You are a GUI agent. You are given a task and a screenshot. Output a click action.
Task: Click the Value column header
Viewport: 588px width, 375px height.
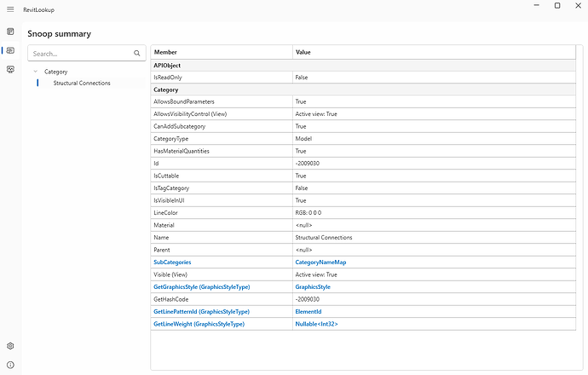pyautogui.click(x=434, y=52)
